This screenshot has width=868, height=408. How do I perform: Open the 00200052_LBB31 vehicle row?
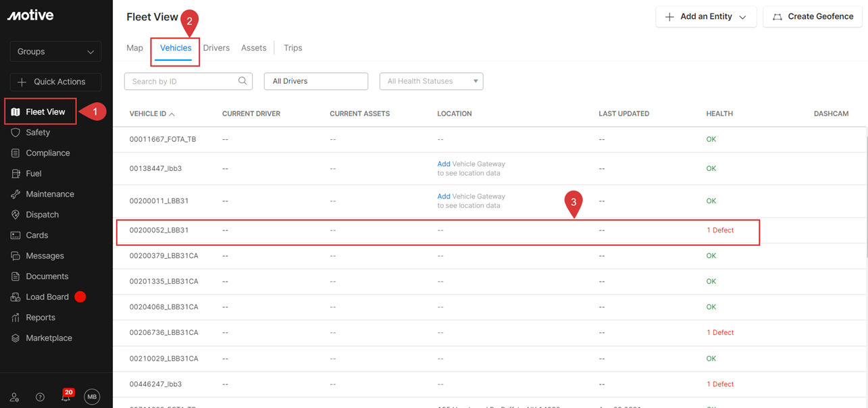(159, 230)
